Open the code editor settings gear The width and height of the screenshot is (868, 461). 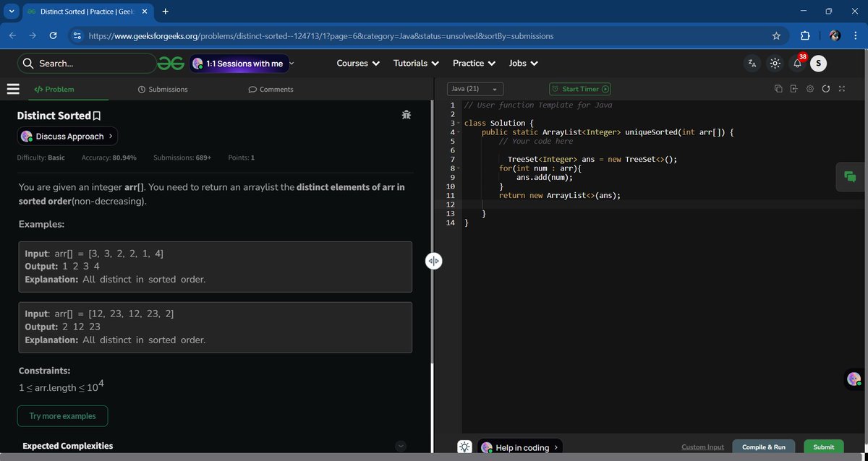pos(810,89)
